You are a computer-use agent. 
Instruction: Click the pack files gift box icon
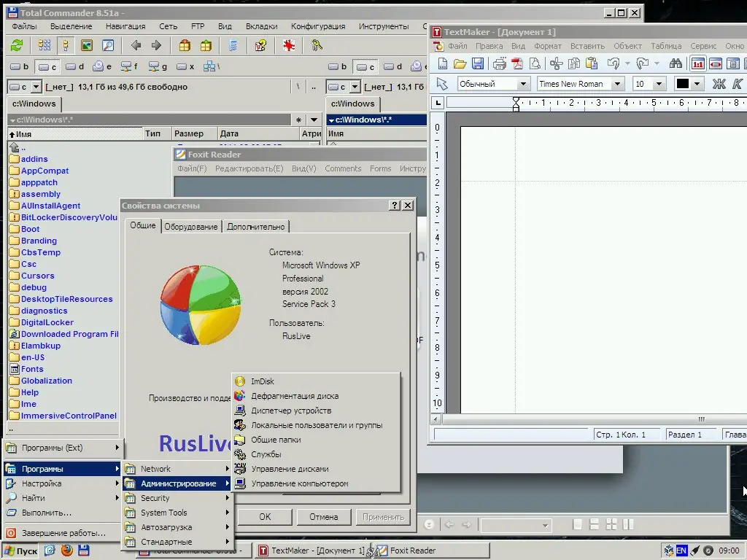pyautogui.click(x=185, y=46)
